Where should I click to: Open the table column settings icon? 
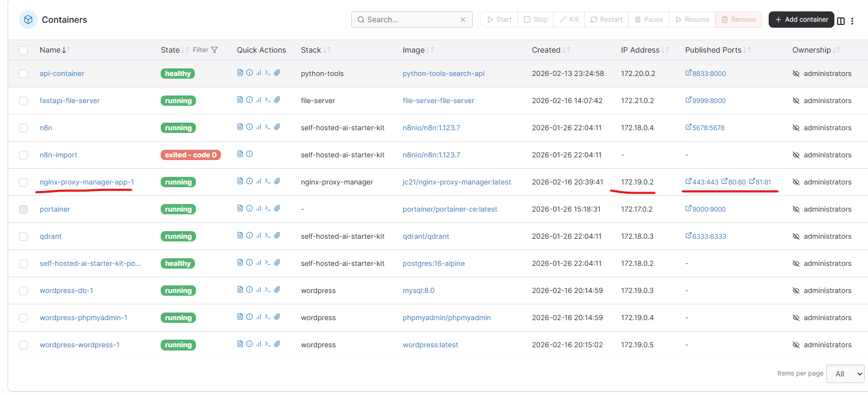[841, 21]
